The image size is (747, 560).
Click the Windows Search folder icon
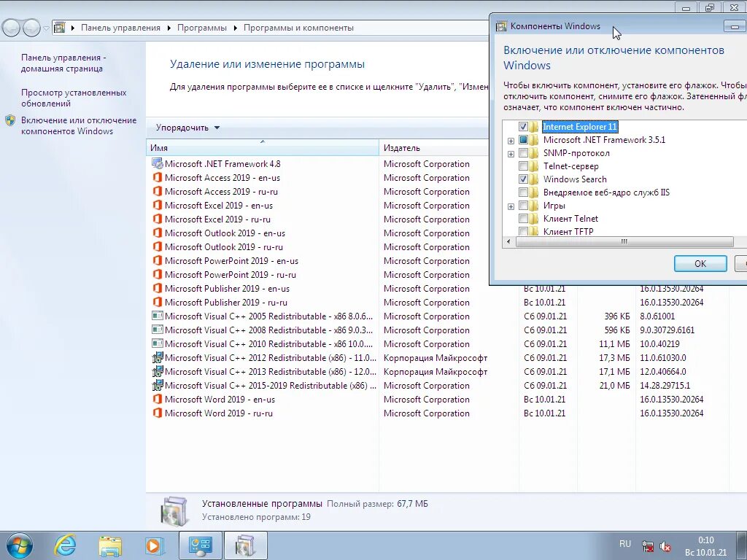click(x=534, y=179)
